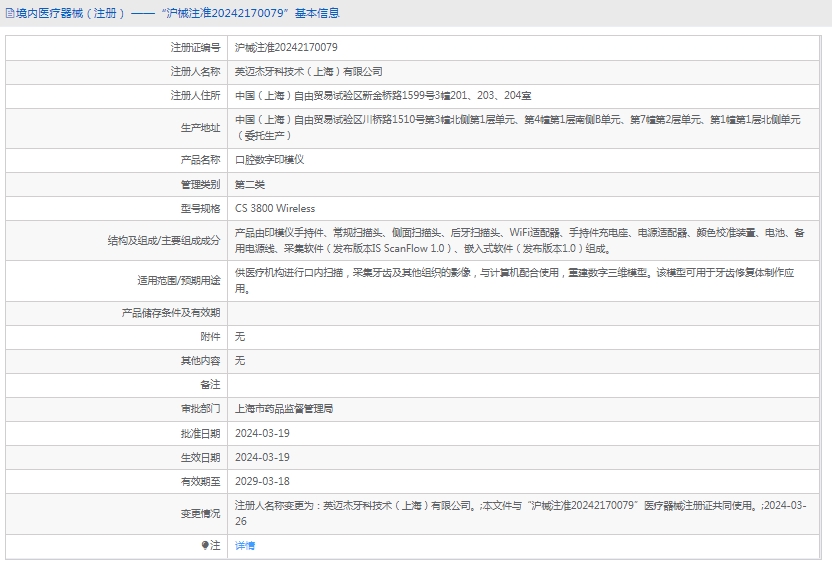The width and height of the screenshot is (832, 564).
Task: Click the 批准日期 value 2024-03-19
Action: [x=262, y=433]
